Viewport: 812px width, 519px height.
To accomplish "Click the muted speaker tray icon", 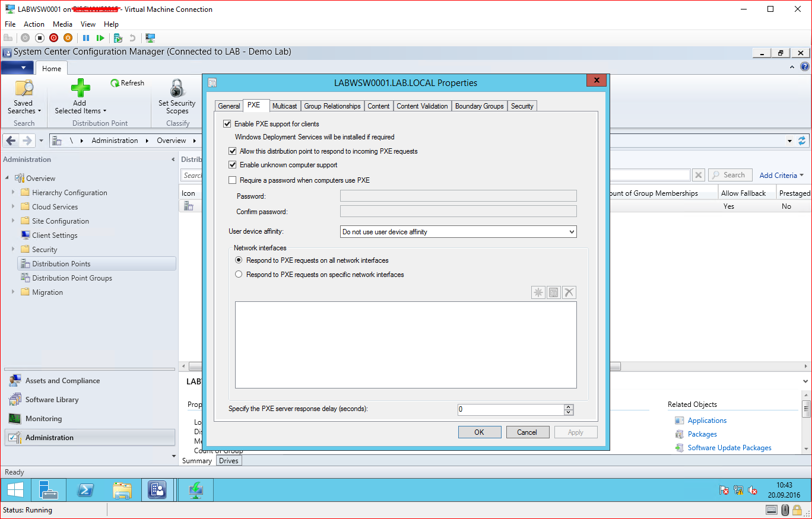I will 753,491.
